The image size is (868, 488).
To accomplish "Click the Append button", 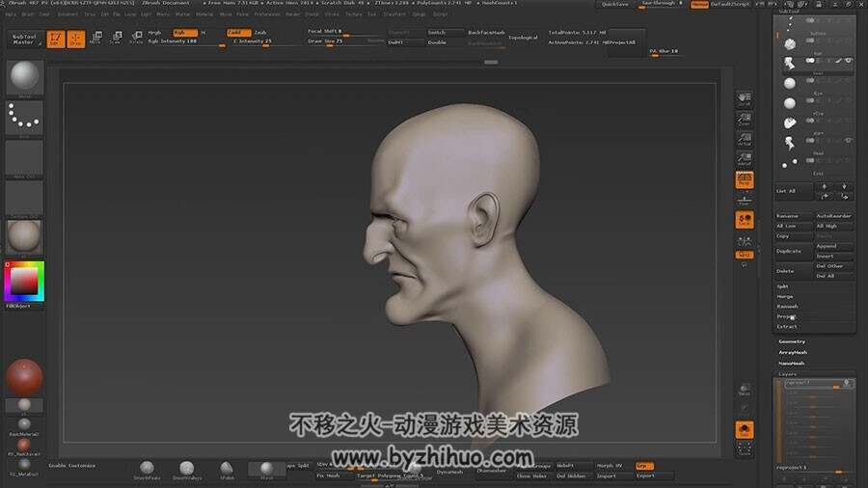I will point(833,246).
